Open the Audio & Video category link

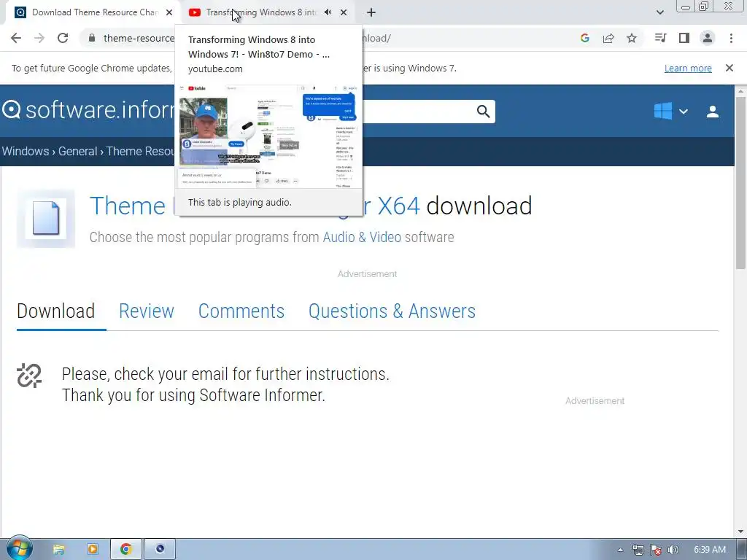(x=362, y=237)
